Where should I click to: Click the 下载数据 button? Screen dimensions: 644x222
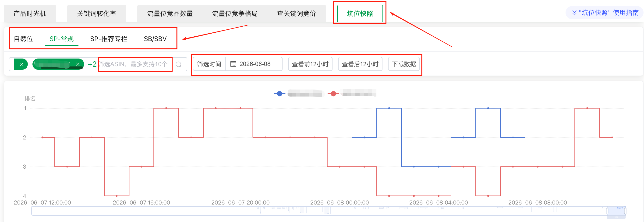[x=404, y=64]
